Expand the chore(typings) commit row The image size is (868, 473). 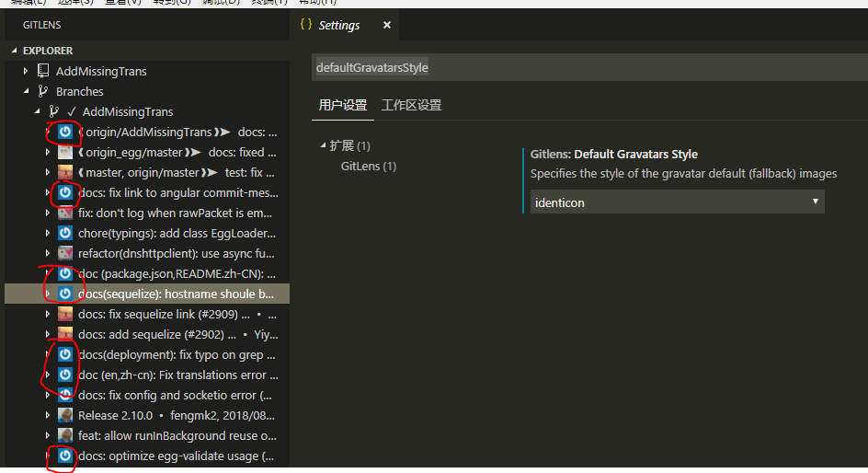[48, 233]
